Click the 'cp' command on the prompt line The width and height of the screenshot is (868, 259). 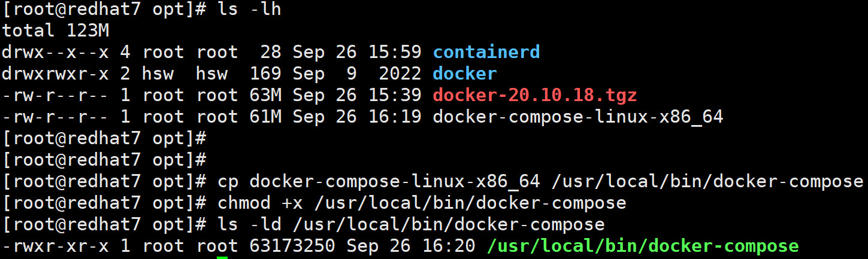[x=228, y=181]
